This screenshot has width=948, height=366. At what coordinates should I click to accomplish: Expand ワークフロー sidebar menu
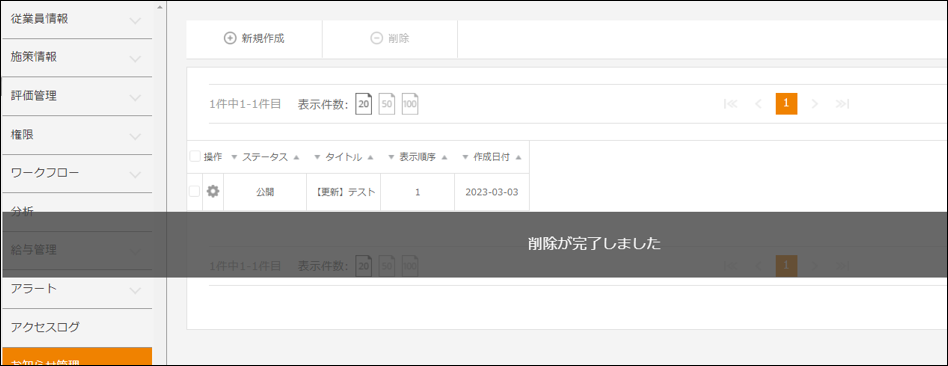point(77,174)
